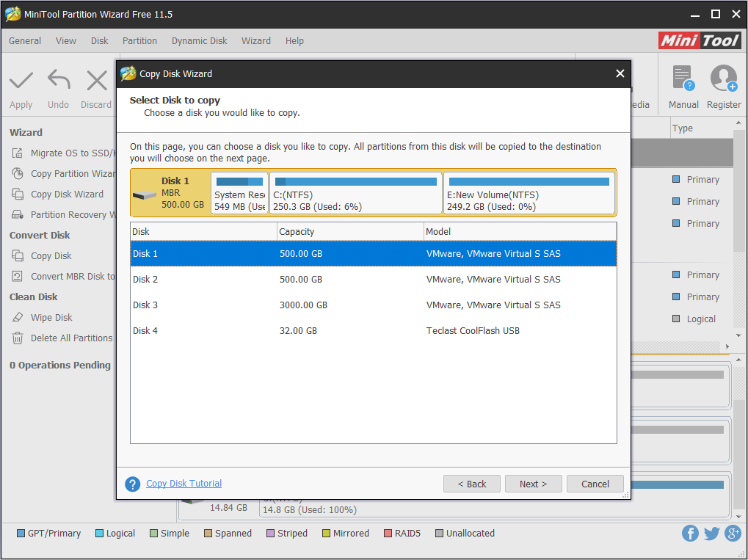
Task: Click the GPT/Primary legend swatch
Action: pyautogui.click(x=21, y=534)
